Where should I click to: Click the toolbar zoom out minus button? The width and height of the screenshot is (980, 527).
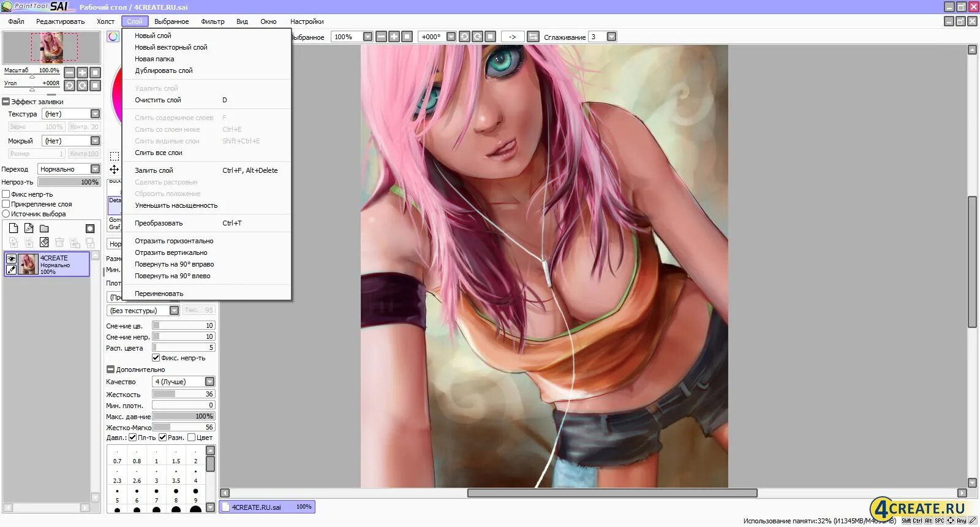[382, 37]
